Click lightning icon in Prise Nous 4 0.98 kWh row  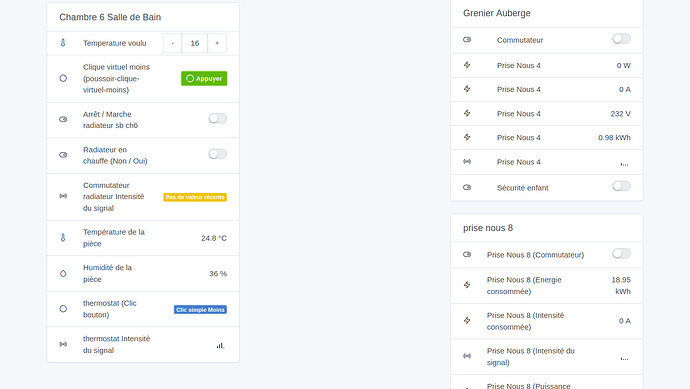click(467, 137)
